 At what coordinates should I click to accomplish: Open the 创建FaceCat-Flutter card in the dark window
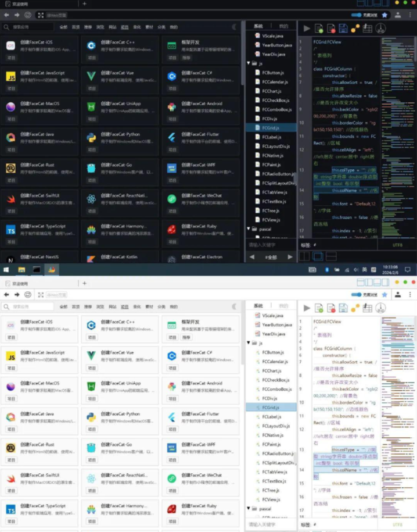click(x=200, y=141)
